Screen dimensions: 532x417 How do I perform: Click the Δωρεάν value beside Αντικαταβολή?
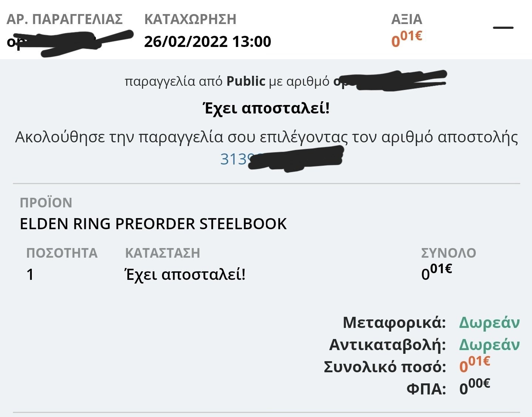tap(489, 345)
